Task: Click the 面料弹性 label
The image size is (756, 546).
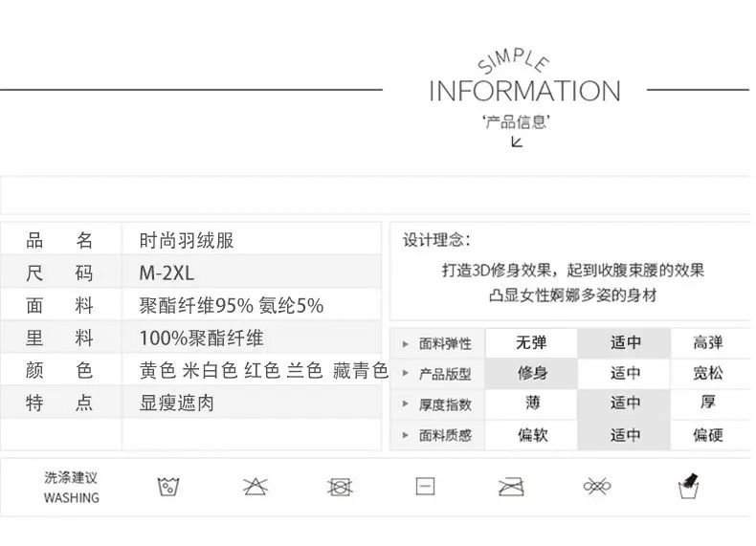Action: coord(445,344)
